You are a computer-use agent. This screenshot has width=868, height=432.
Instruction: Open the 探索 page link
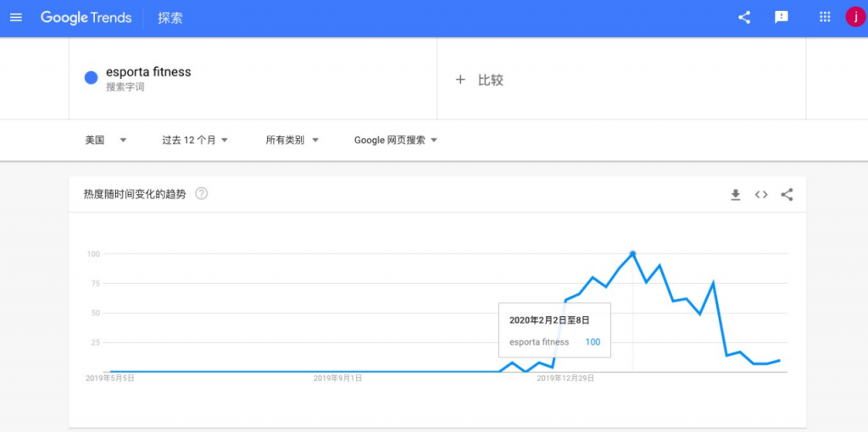(x=170, y=19)
